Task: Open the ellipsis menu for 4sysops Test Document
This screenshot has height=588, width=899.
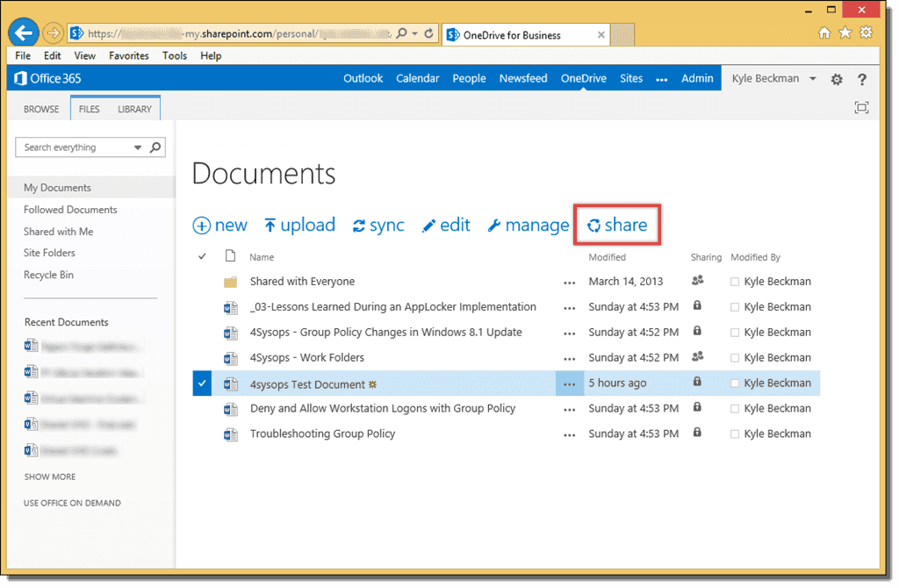Action: tap(569, 384)
